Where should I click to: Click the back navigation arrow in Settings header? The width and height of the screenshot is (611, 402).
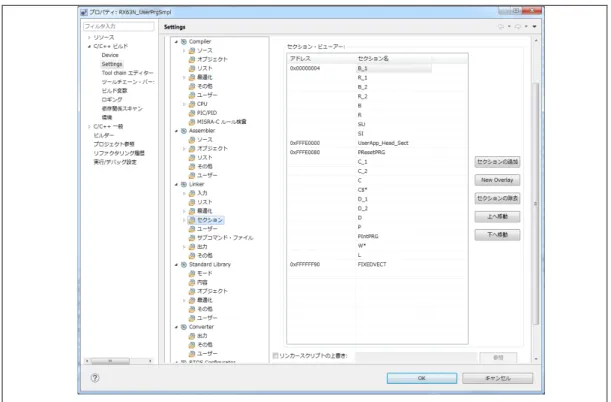(x=501, y=27)
